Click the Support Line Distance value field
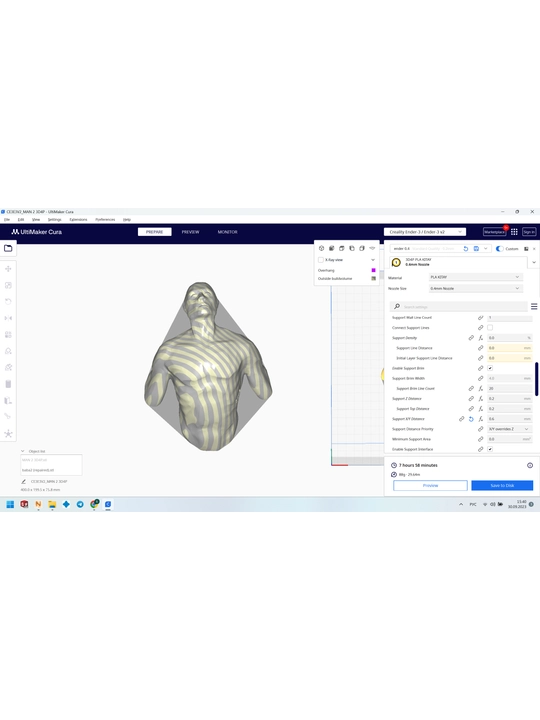 point(509,348)
